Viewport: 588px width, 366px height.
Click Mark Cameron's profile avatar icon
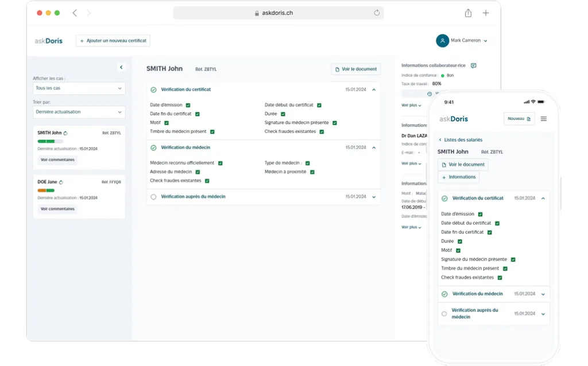(x=442, y=41)
